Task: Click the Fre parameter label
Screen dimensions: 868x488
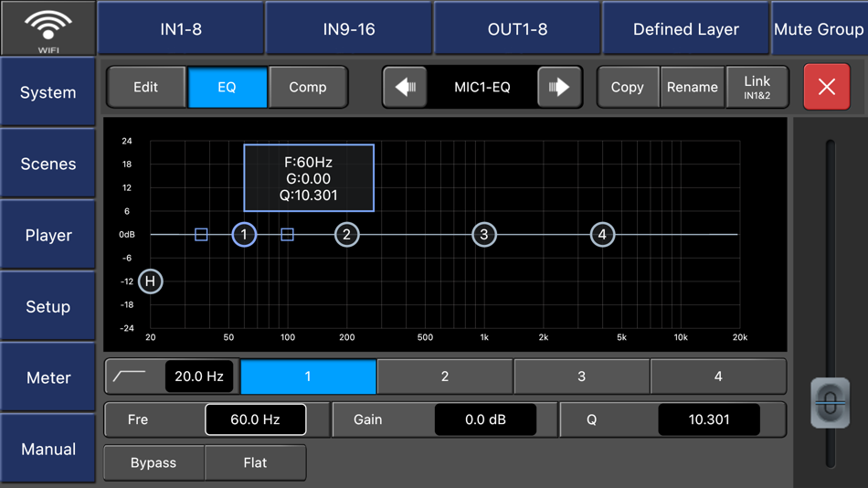Action: [138, 419]
